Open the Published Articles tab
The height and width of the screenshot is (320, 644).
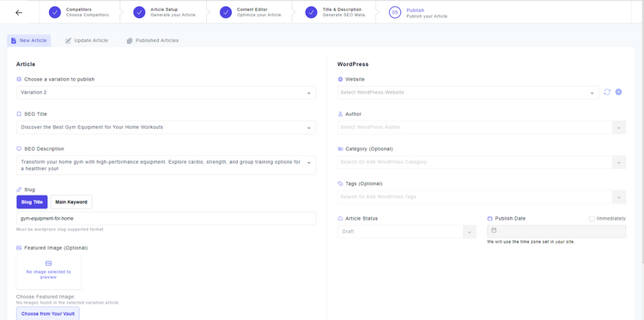click(x=153, y=40)
